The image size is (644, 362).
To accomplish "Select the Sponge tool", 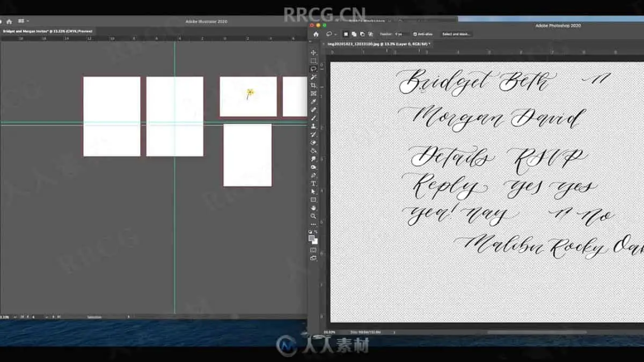I will (x=313, y=167).
